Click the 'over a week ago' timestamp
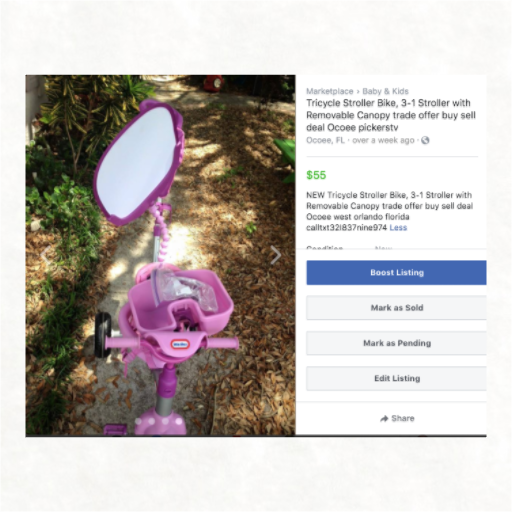 click(383, 140)
